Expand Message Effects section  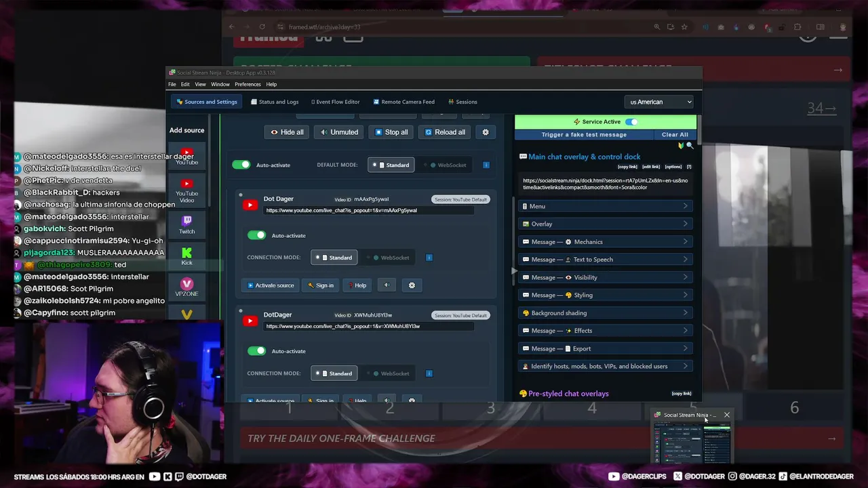(605, 331)
